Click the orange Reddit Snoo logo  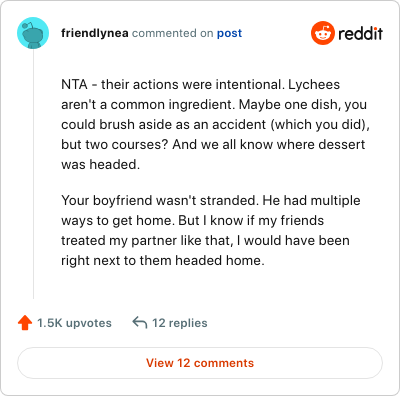click(323, 33)
